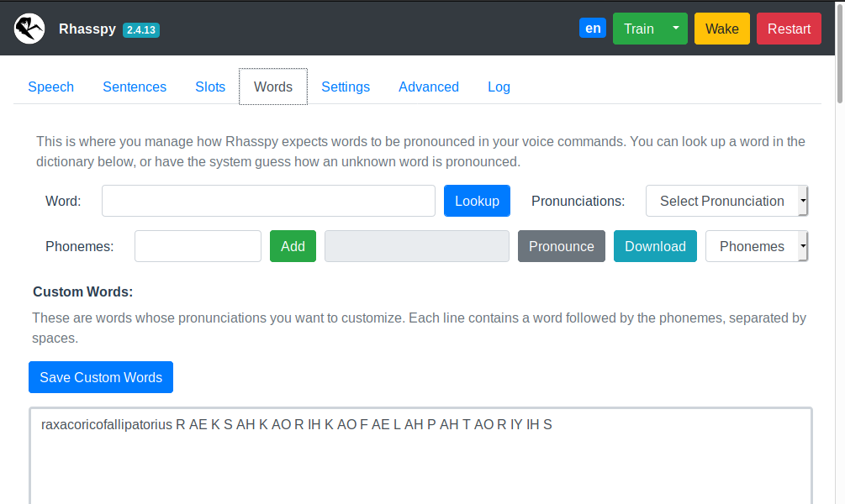Switch to the Speech tab
The image size is (845, 504).
pyautogui.click(x=50, y=87)
